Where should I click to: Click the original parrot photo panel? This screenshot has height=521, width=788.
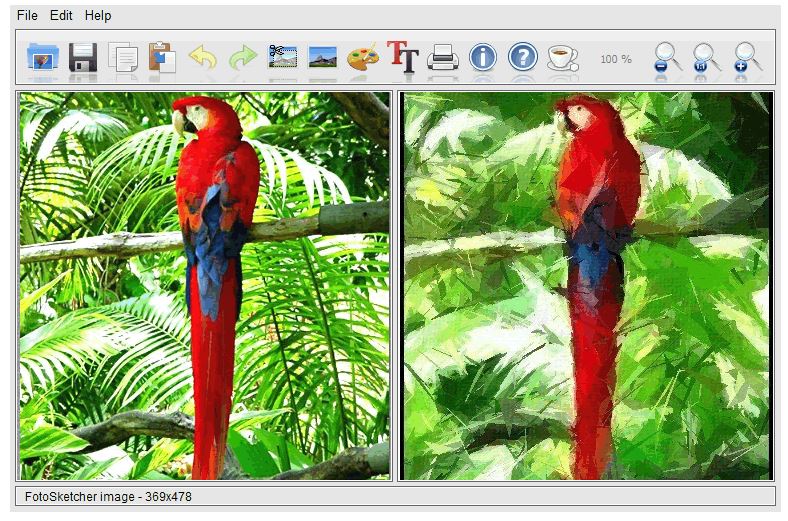coord(204,286)
